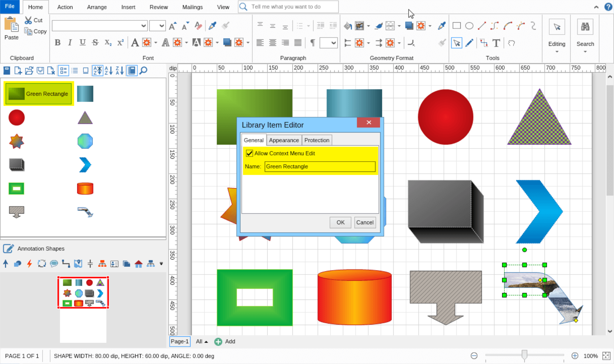Switch library to list view
Screen dimensions: 614x364
click(75, 70)
